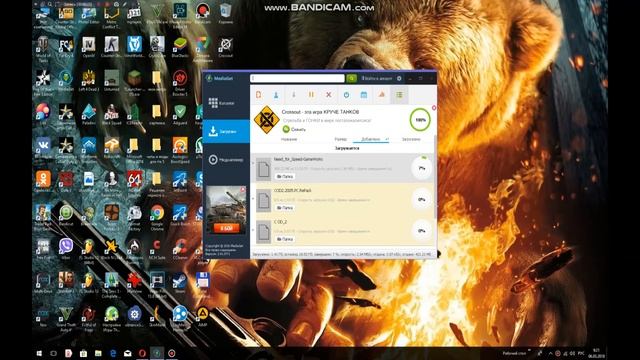Viewport: 640px width, 360px height.
Task: Open Steam desktop shortcut
Action: [x=180, y=283]
